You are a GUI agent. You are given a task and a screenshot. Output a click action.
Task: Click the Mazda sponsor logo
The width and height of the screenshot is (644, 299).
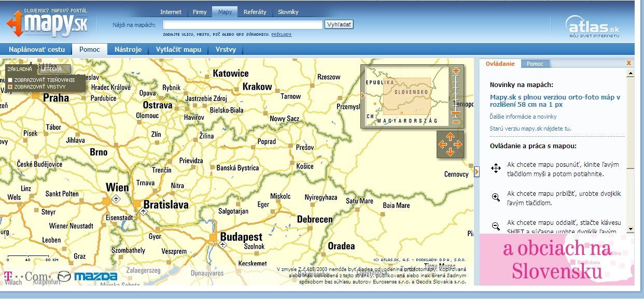[x=88, y=276]
